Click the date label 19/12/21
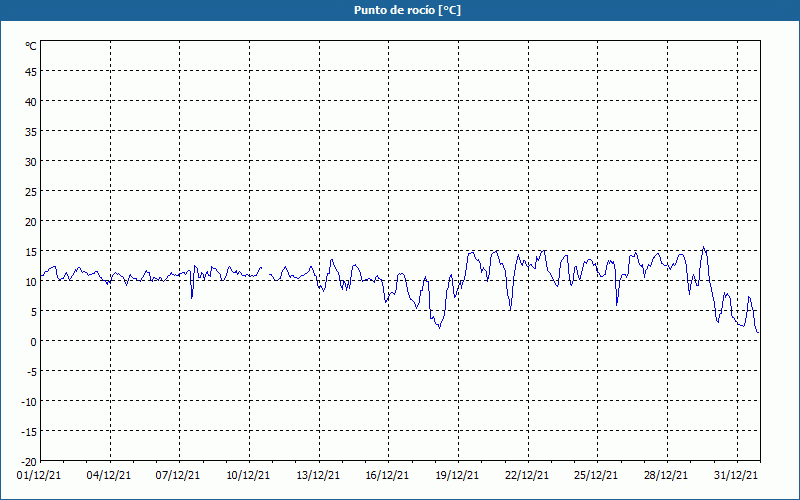The image size is (800, 500). pos(457,476)
